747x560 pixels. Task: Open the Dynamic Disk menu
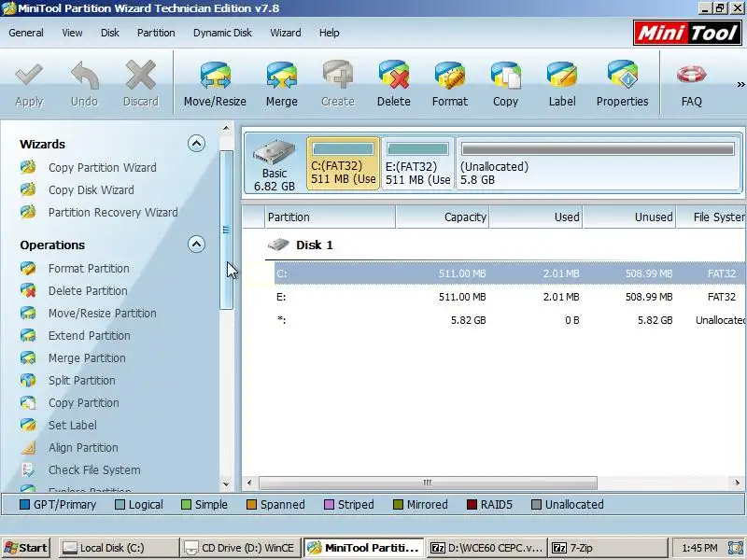[222, 33]
